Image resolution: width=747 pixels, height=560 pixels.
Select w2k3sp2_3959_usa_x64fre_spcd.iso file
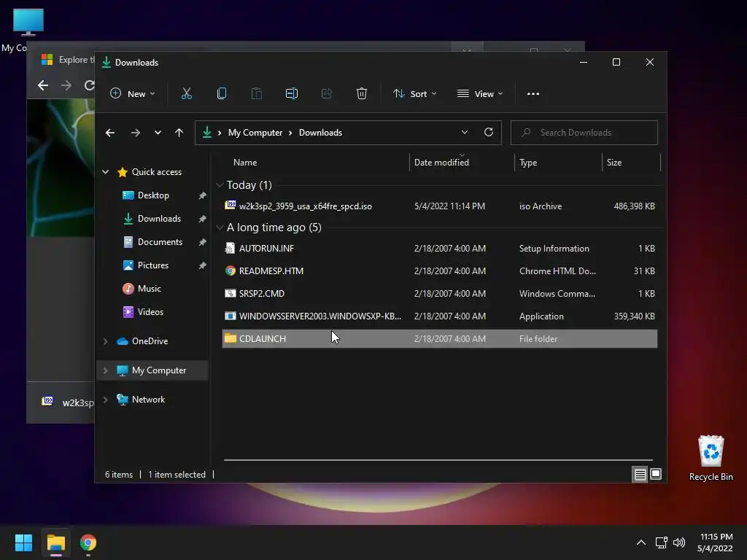pos(440,206)
